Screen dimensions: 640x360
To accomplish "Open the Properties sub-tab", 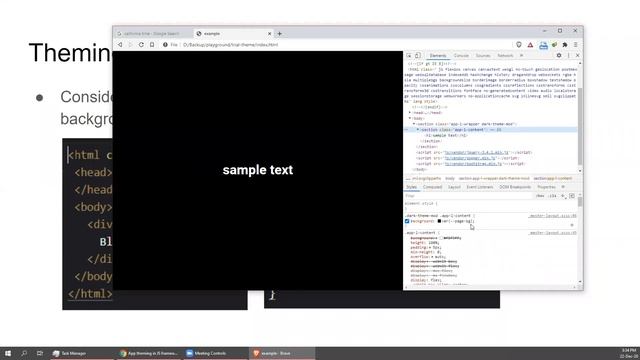I will 547,187.
